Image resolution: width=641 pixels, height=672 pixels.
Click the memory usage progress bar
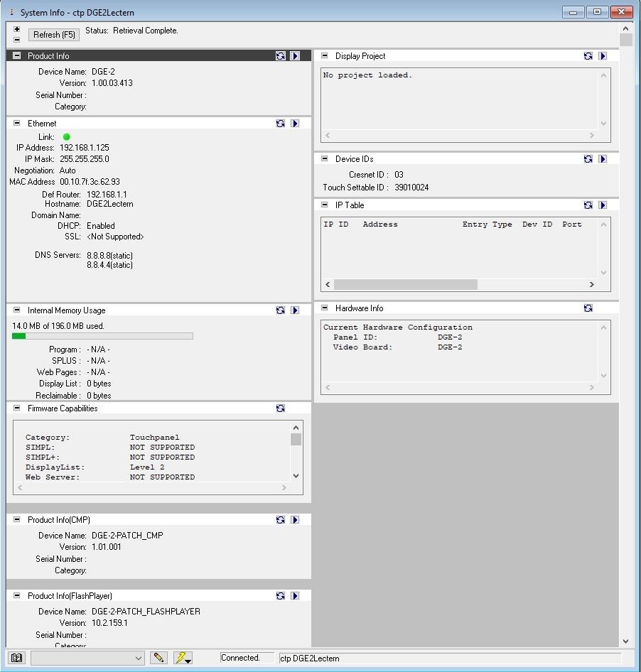click(x=102, y=337)
